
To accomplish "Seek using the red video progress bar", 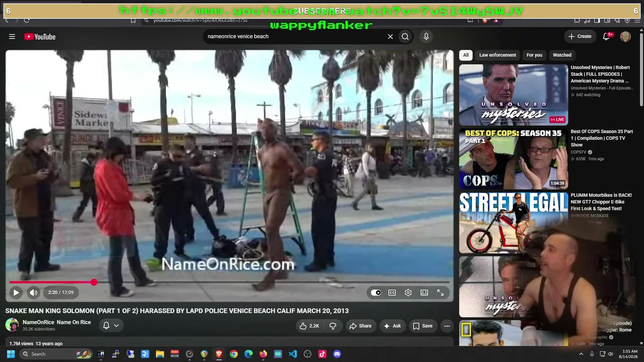I will [x=229, y=282].
